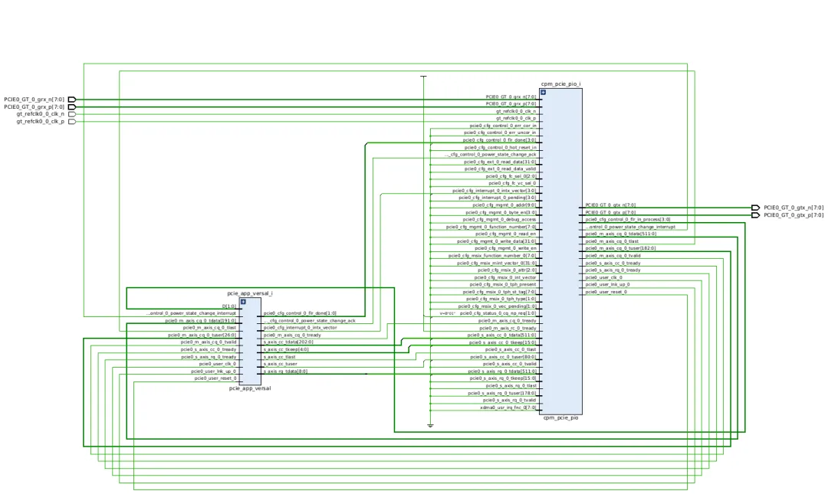Image resolution: width=828 pixels, height=504 pixels.
Task: Click the ground symbol below the constant bus
Action: 430,425
